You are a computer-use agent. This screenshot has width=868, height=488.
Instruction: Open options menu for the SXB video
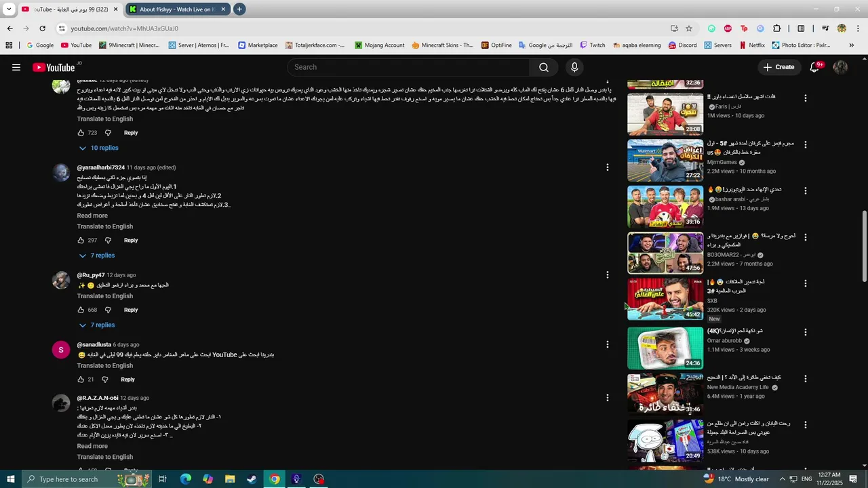point(806,283)
